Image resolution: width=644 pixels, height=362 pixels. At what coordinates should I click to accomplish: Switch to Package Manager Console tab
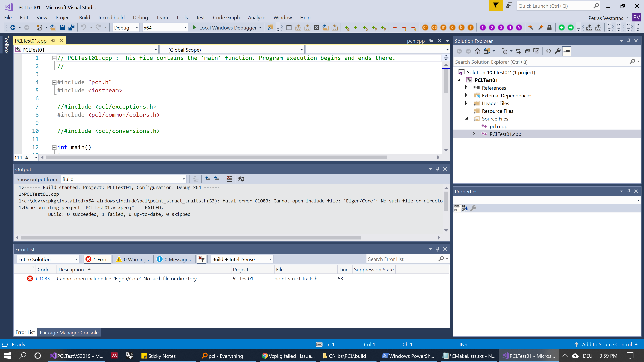(x=69, y=332)
